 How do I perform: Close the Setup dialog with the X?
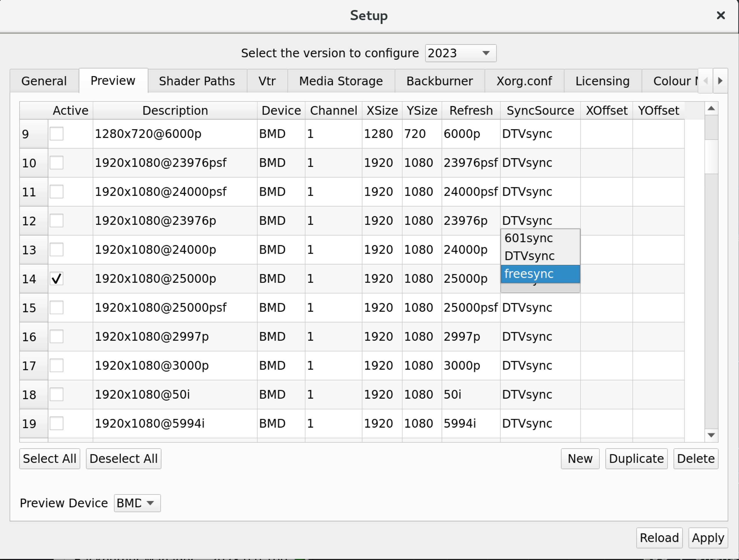point(721,15)
